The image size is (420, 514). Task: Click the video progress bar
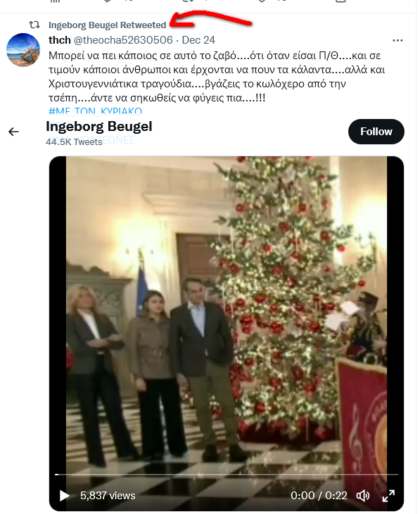[x=227, y=475]
